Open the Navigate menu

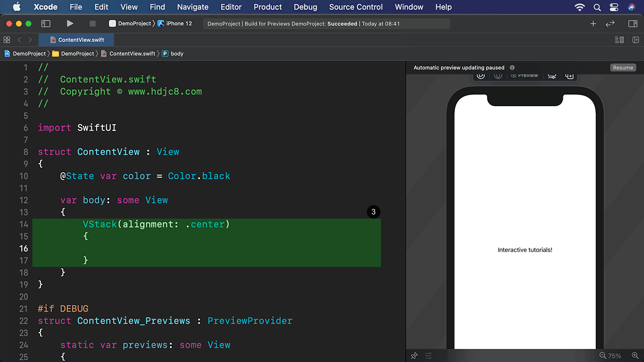tap(193, 7)
